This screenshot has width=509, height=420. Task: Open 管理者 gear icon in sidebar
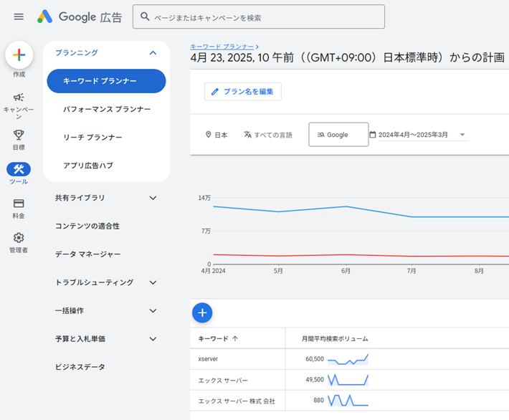pos(19,237)
